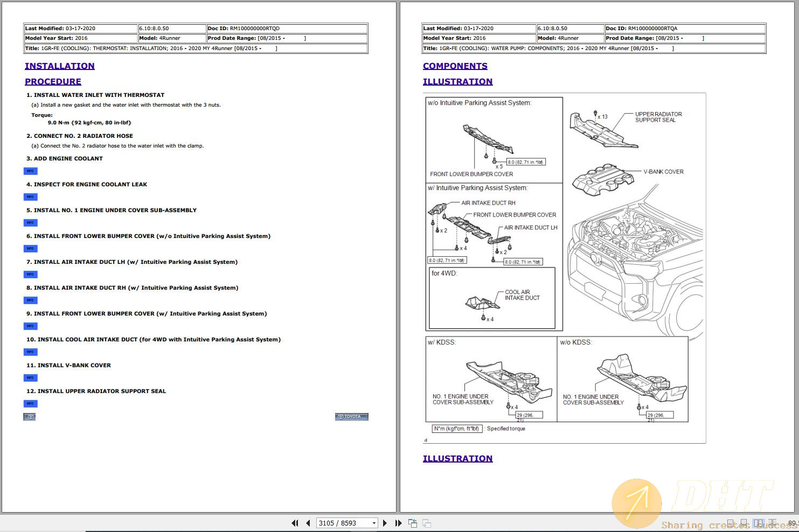Image resolution: width=799 pixels, height=532 pixels.
Task: Open the lower ILLUSTRATION heading link
Action: pos(457,459)
